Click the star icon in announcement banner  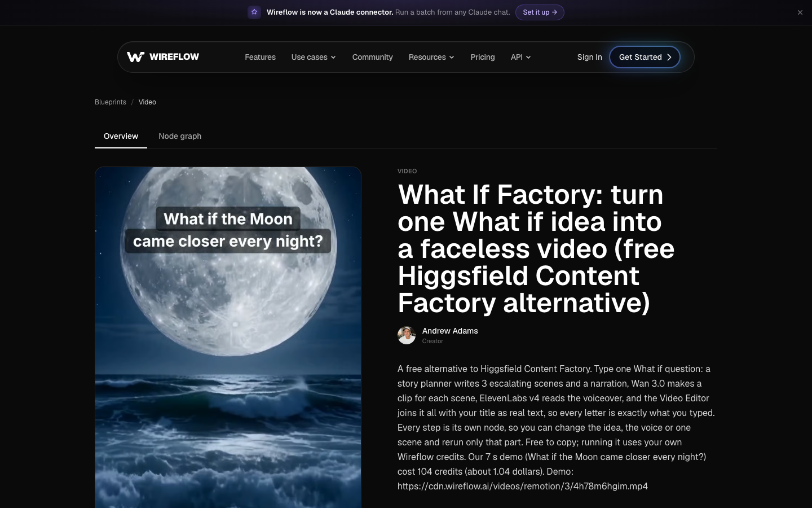[254, 12]
